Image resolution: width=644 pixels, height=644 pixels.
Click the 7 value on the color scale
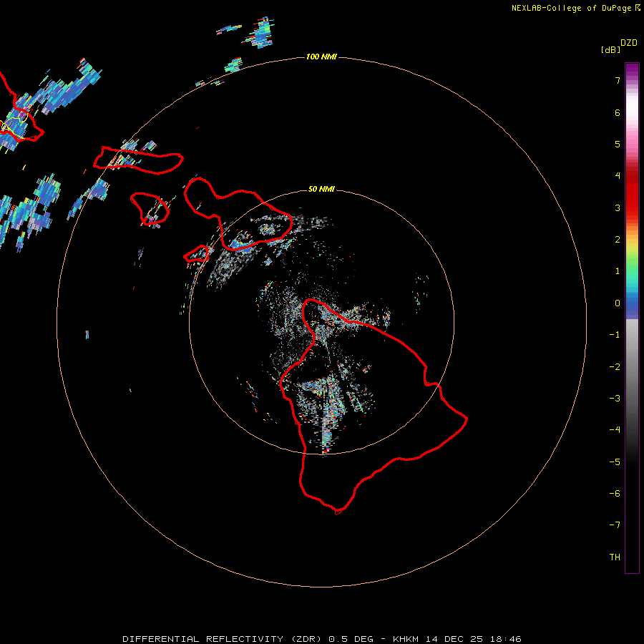(x=618, y=80)
